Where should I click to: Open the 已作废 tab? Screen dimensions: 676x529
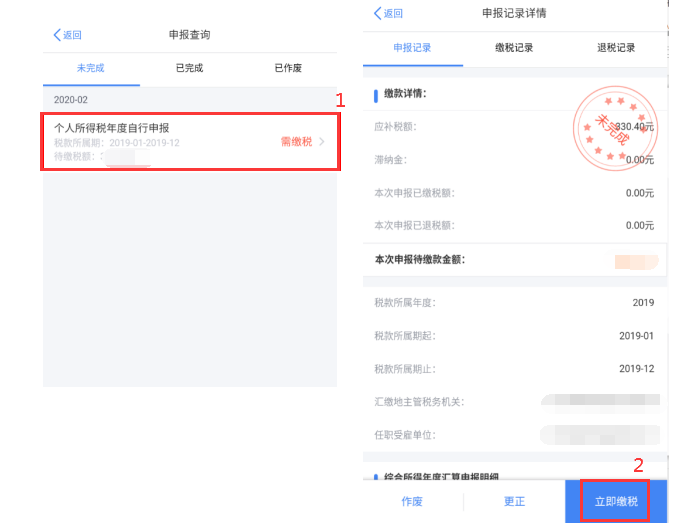point(288,68)
